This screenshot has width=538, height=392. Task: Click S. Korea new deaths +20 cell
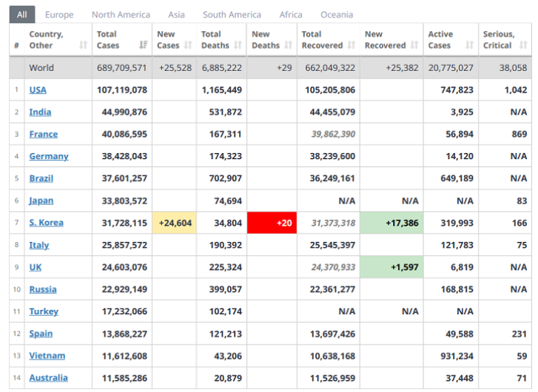point(272,223)
